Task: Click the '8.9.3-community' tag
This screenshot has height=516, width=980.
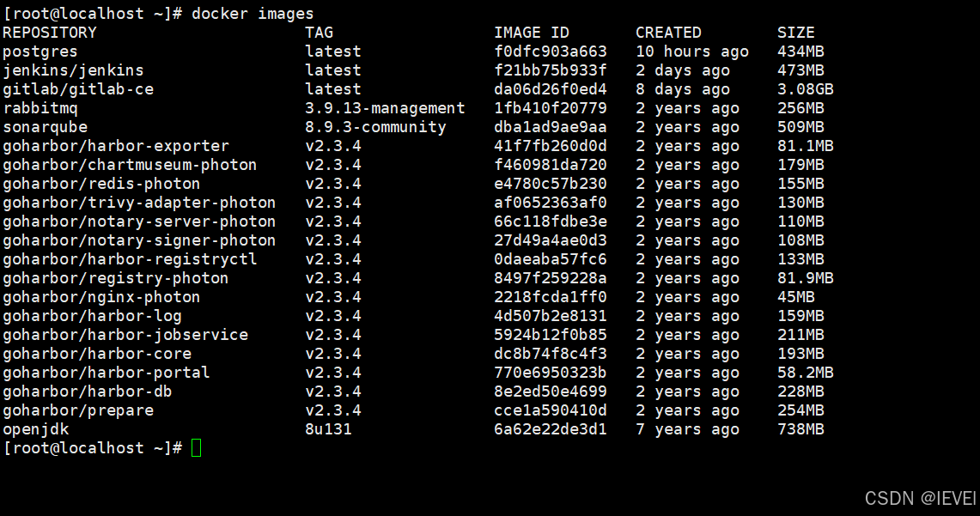Action: click(375, 127)
